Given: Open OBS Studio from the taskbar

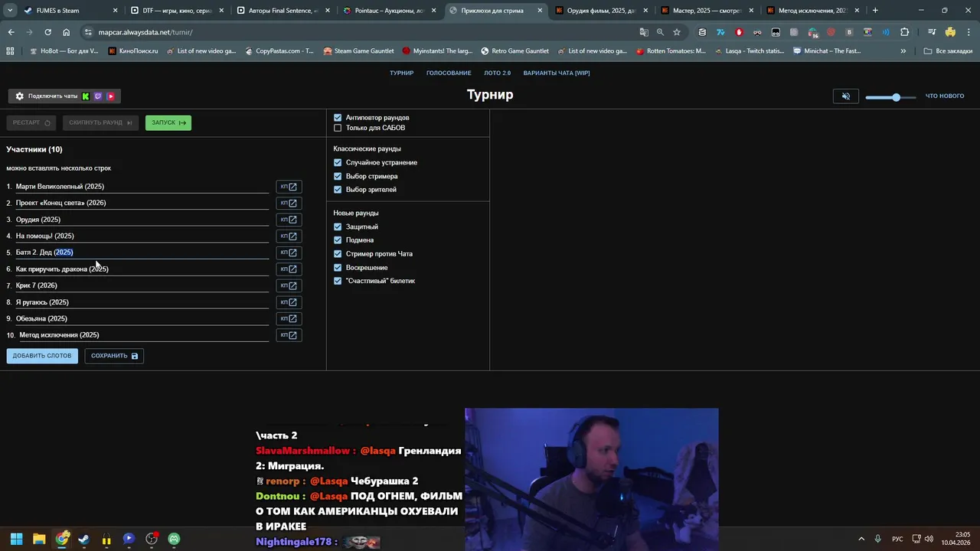Looking at the screenshot, I should coord(152,539).
